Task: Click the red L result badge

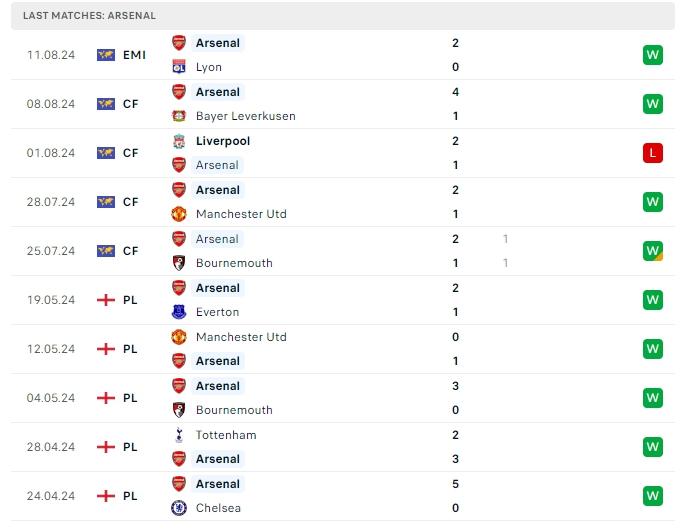Action: [x=653, y=153]
